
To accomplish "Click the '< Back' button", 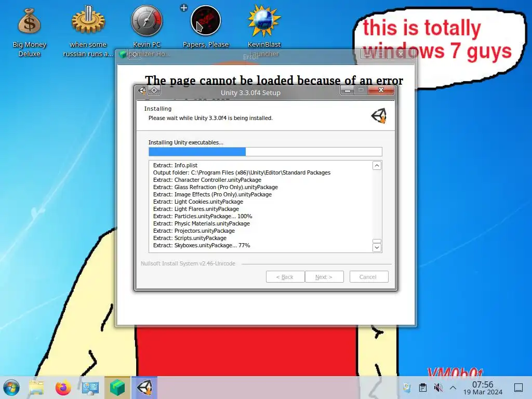I will [285, 277].
